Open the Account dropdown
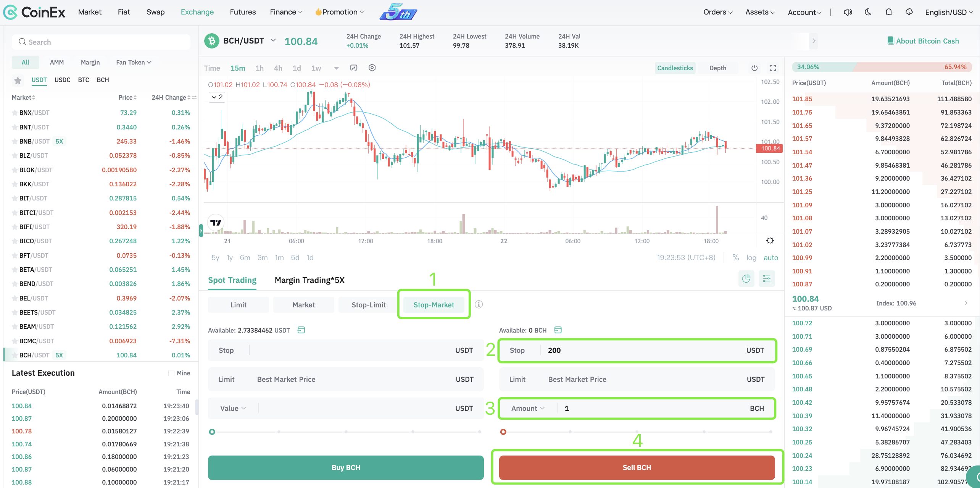 tap(804, 12)
